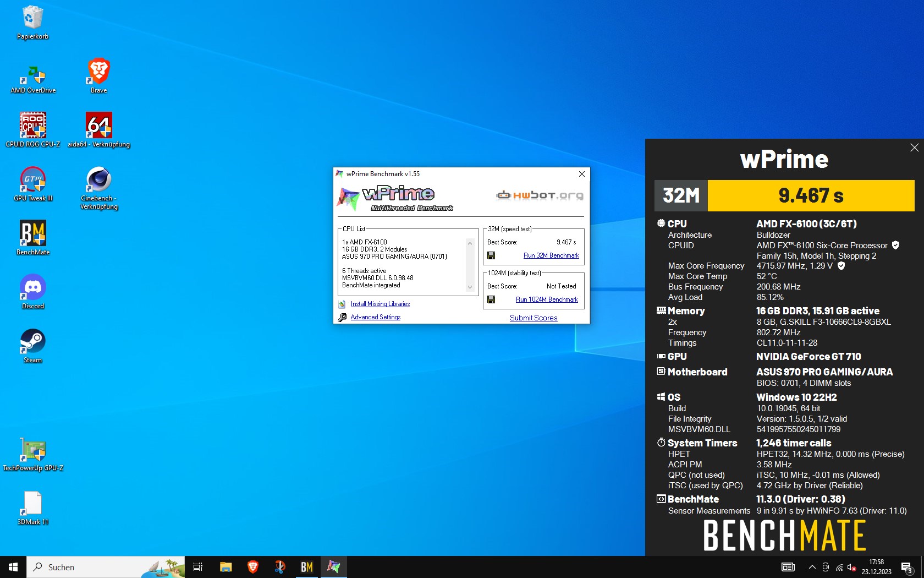Launch GPU Tweak III shortcut
924x578 pixels.
pyautogui.click(x=33, y=184)
